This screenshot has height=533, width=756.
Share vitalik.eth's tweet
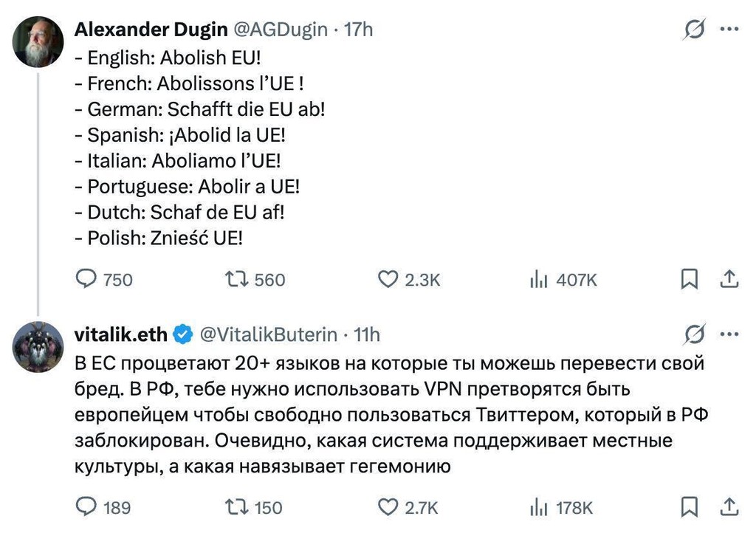click(729, 507)
